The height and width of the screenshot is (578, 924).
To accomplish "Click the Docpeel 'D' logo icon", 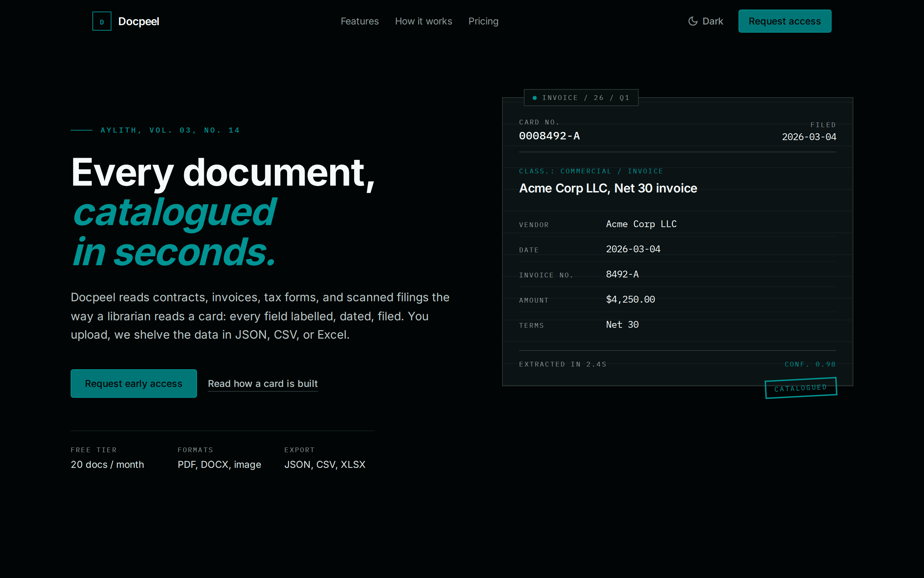I will (x=102, y=21).
